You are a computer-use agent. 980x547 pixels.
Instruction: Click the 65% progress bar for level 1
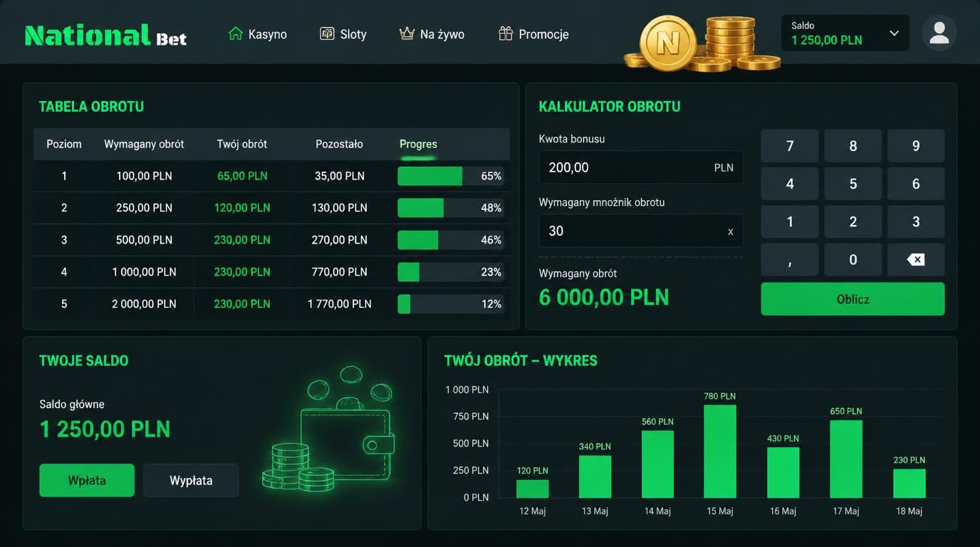click(x=451, y=176)
